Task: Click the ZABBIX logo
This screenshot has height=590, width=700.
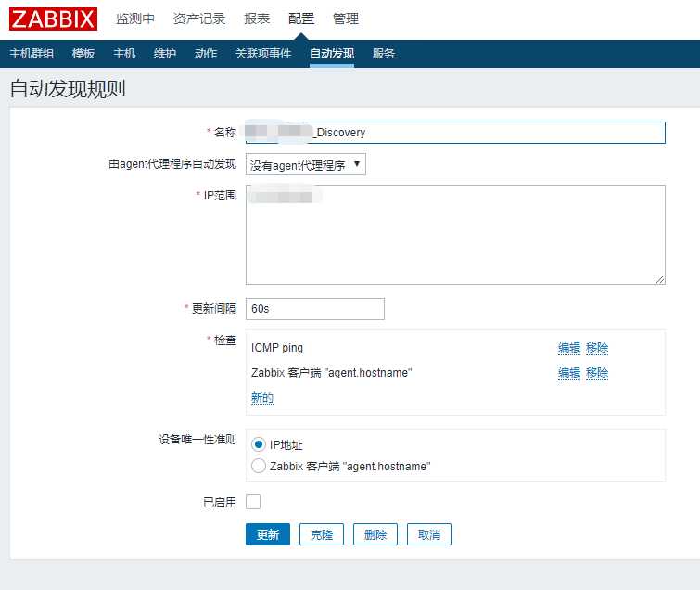Action: [x=53, y=19]
